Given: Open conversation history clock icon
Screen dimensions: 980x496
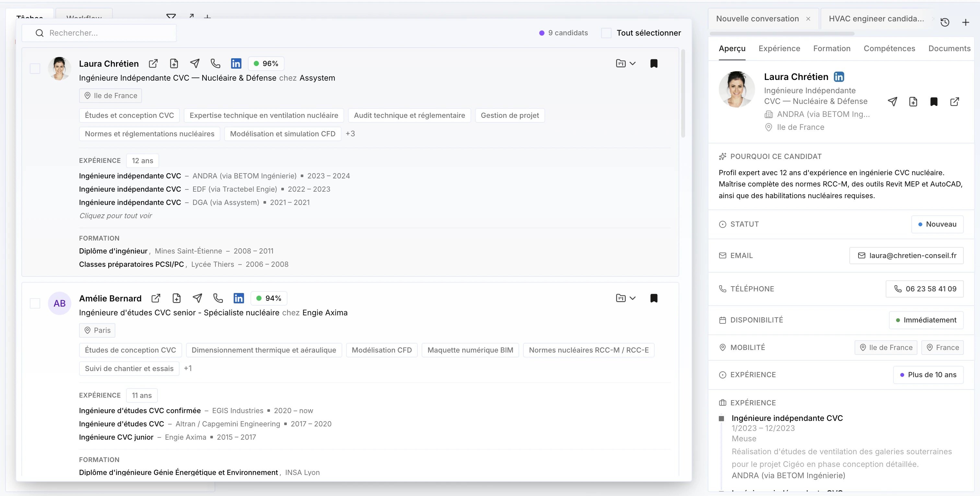Looking at the screenshot, I should [945, 22].
